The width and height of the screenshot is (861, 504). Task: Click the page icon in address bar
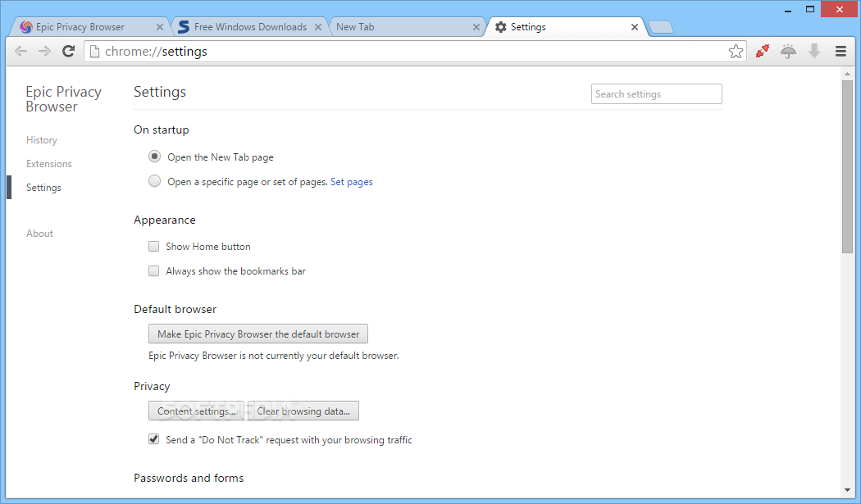[94, 51]
